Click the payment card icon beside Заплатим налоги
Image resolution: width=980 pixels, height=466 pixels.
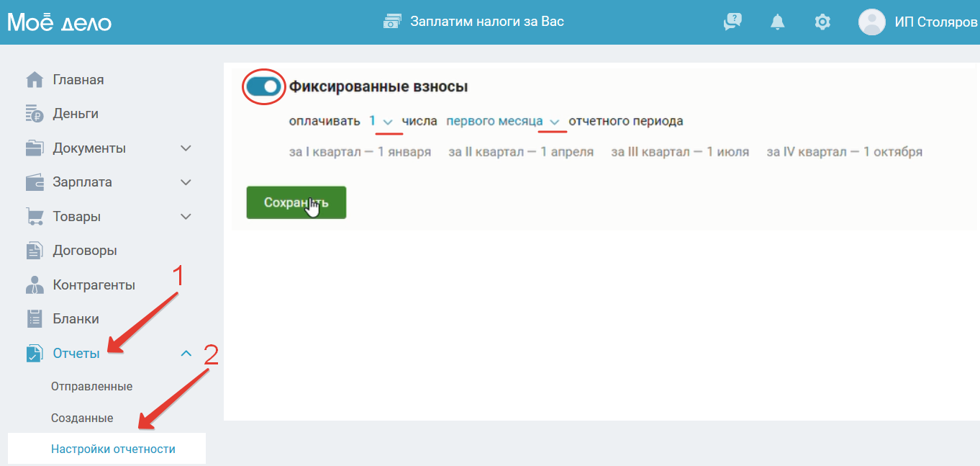click(392, 22)
